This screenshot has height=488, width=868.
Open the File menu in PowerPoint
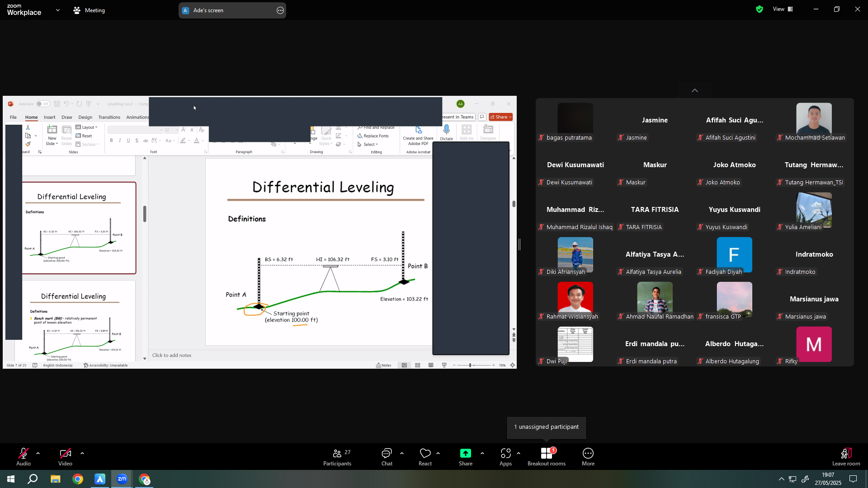[13, 117]
